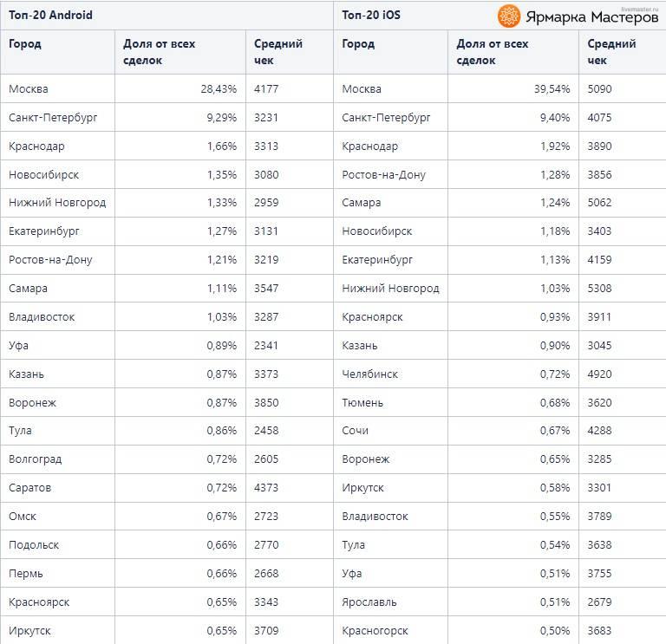666x644 pixels.
Task: Select the Тюмень city cell
Action: click(x=362, y=402)
